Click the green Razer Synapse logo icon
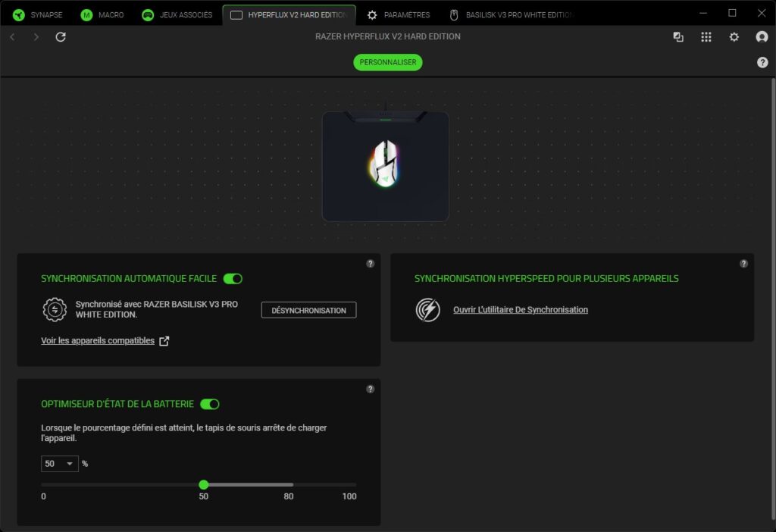Screen dimensions: 776x532 pos(19,15)
